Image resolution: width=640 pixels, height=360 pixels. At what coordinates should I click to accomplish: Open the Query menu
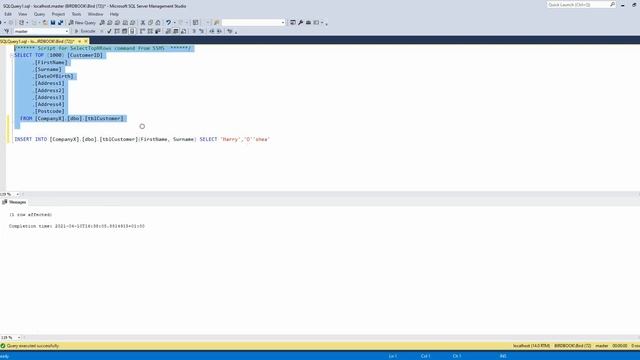(x=39, y=14)
